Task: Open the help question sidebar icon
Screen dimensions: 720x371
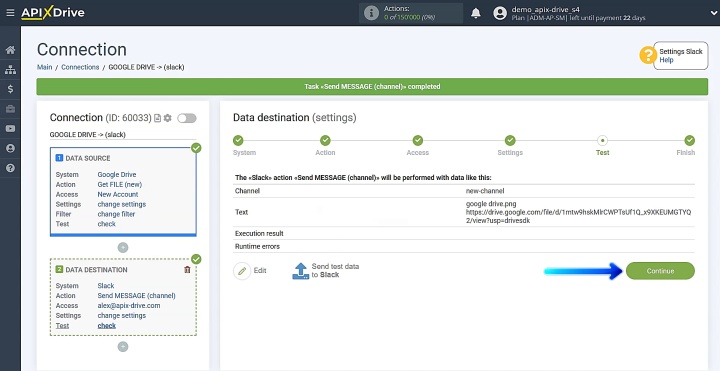Action: pos(10,168)
